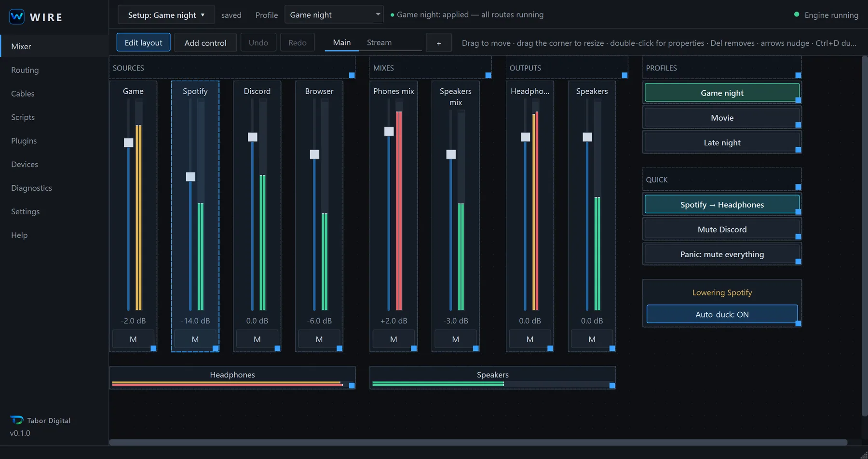Click the Speakers mix fader handle
Viewport: 868px width, 459px height.
[451, 154]
